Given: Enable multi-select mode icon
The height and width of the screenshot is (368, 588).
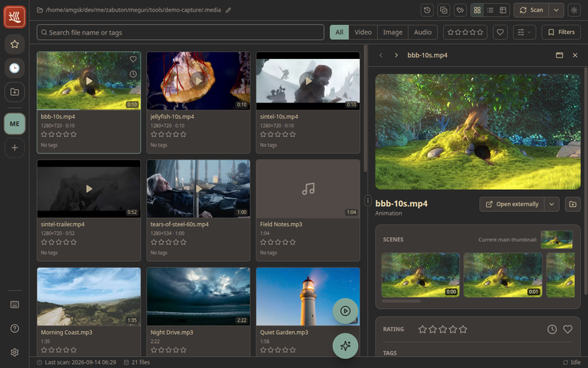Looking at the screenshot, I should pos(444,10).
